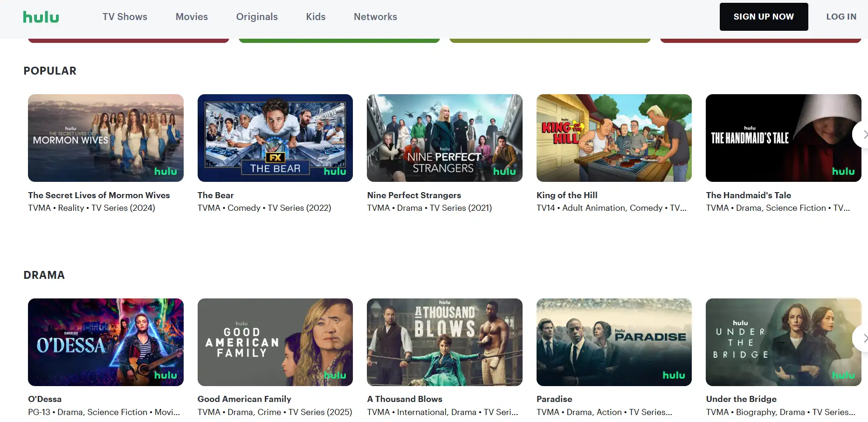This screenshot has height=422, width=868.
Task: Click The Secret Lives of Mormon Wives title
Action: (x=99, y=195)
